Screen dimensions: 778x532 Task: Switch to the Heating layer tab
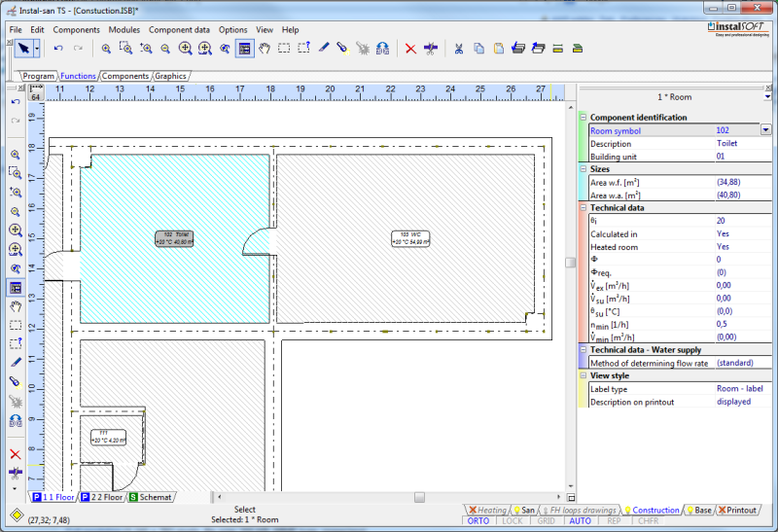pyautogui.click(x=488, y=511)
